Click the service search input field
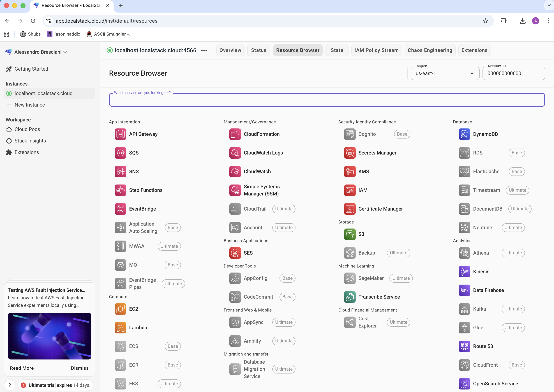Image resolution: width=554 pixels, height=392 pixels. click(x=327, y=100)
